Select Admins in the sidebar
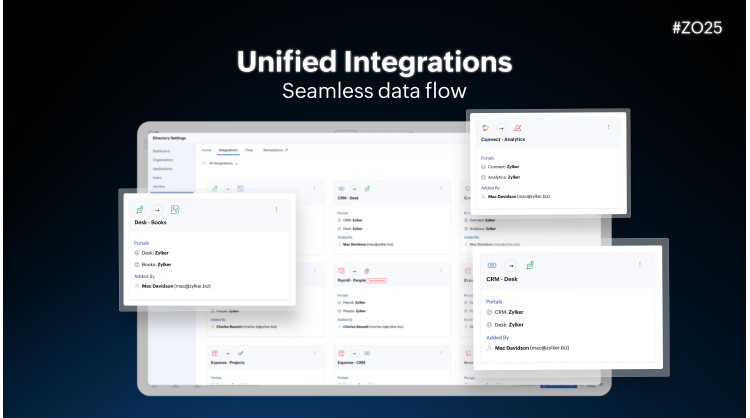 coord(158,187)
